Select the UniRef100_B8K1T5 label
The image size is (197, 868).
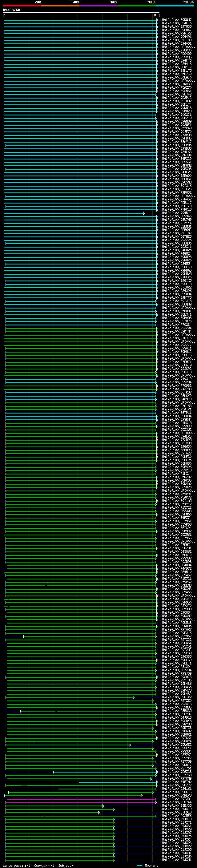[x=177, y=71]
